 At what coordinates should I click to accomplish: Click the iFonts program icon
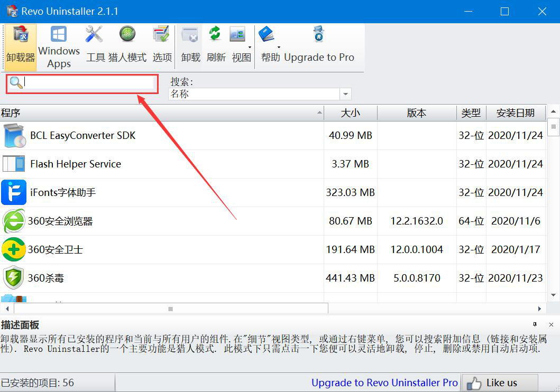point(14,193)
